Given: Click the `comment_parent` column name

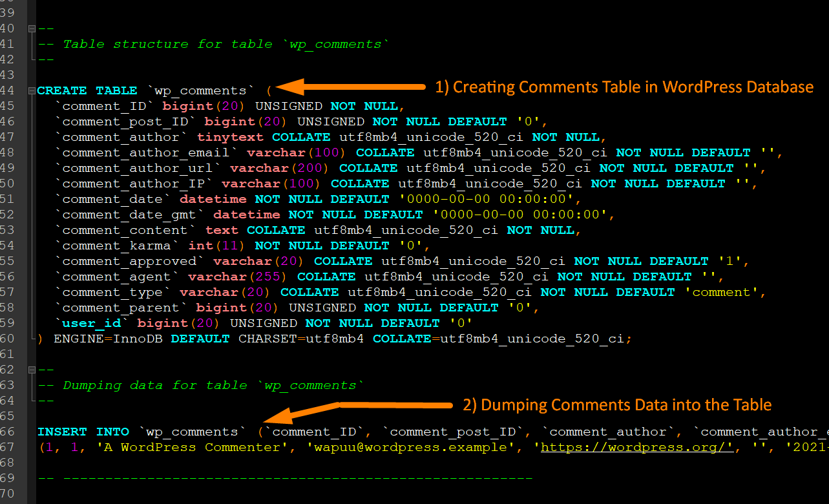Looking at the screenshot, I should [x=121, y=308].
